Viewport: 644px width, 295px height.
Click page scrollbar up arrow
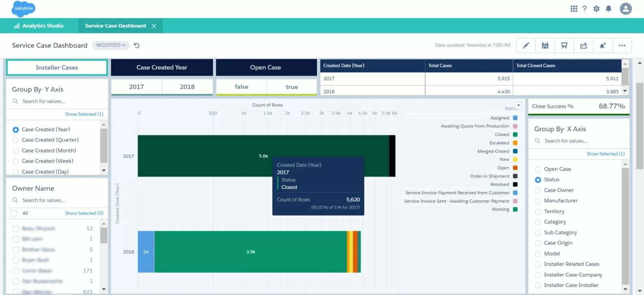tap(640, 63)
